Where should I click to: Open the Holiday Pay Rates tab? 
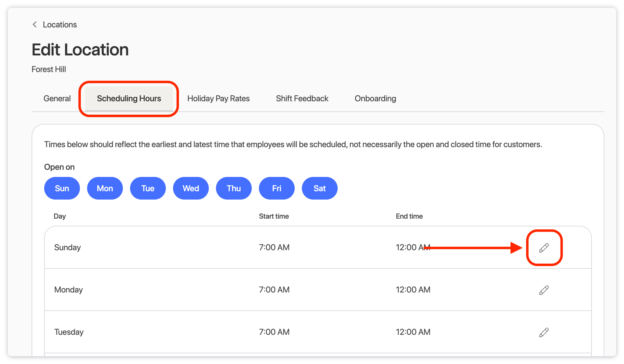(x=218, y=99)
